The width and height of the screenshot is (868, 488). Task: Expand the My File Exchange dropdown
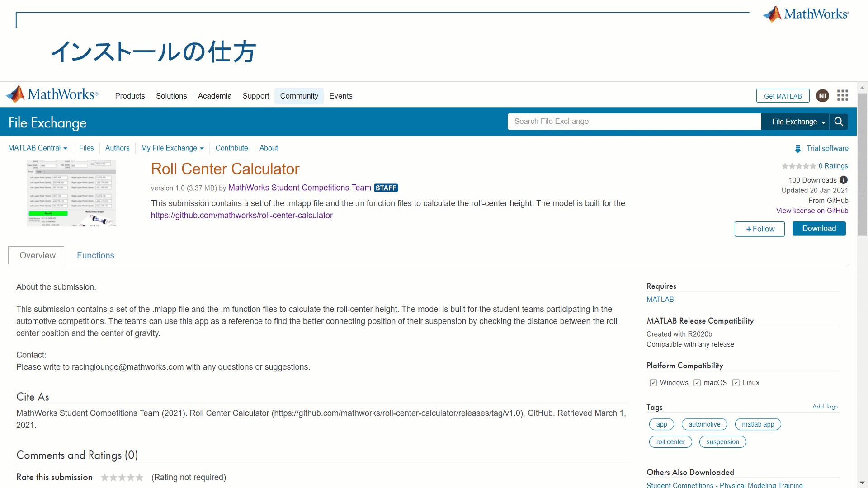(172, 148)
